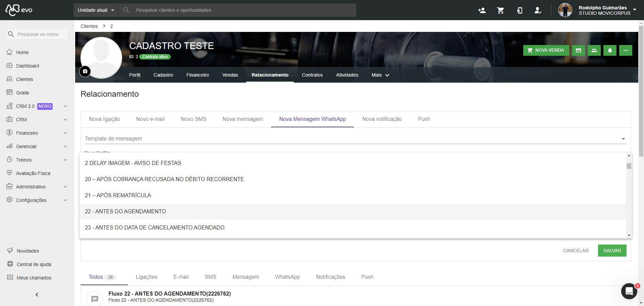Click the Treinos stopwatch icon in sidebar
Screen dimensions: 644x306
[9, 160]
